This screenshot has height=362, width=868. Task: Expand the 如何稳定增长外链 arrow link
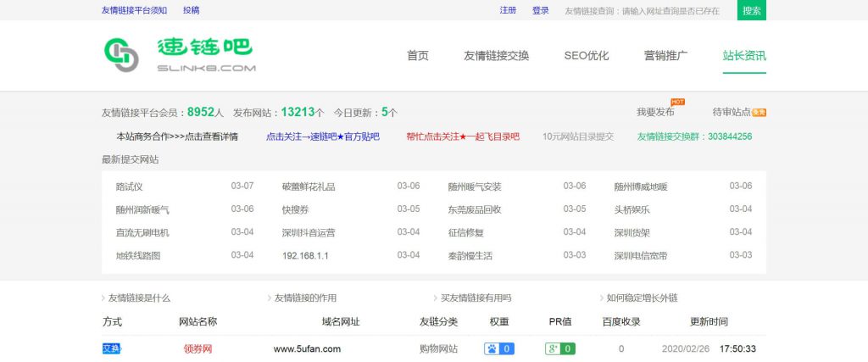point(637,298)
